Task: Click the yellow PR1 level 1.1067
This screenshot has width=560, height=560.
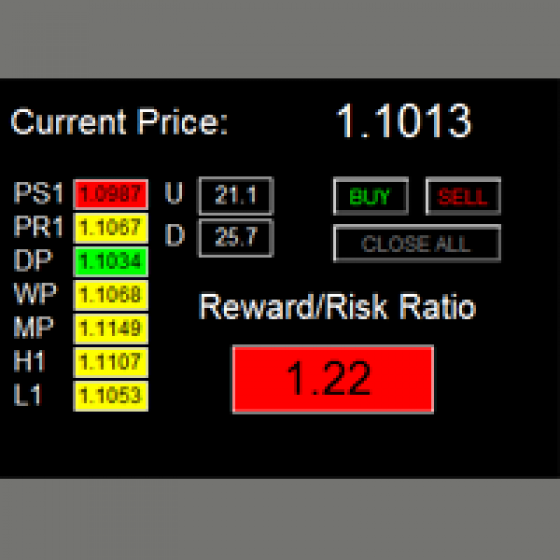Action: (111, 228)
